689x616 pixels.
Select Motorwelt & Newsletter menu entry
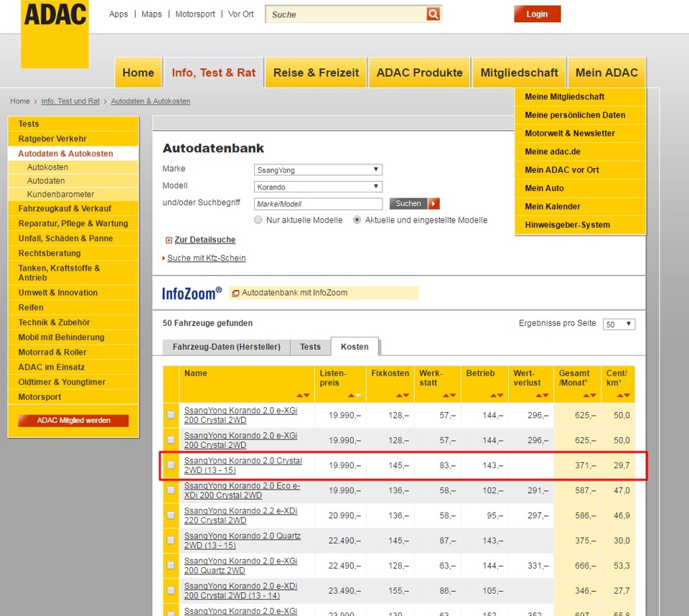pos(580,134)
